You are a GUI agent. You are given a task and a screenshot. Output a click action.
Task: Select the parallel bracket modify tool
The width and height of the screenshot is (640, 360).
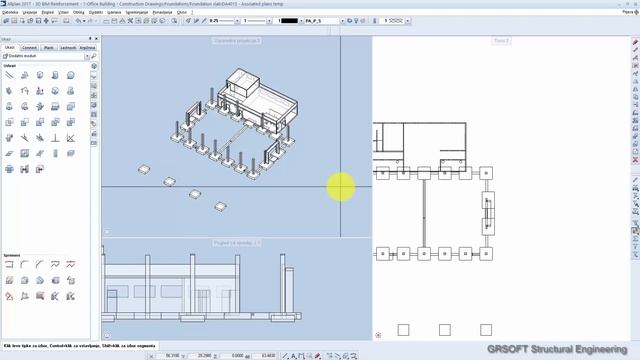[x=9, y=264]
